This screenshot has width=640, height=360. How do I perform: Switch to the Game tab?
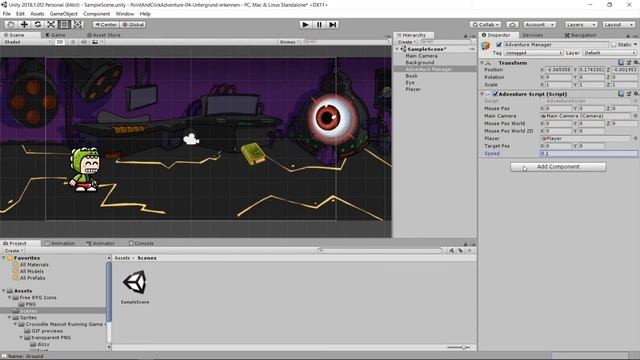point(55,35)
